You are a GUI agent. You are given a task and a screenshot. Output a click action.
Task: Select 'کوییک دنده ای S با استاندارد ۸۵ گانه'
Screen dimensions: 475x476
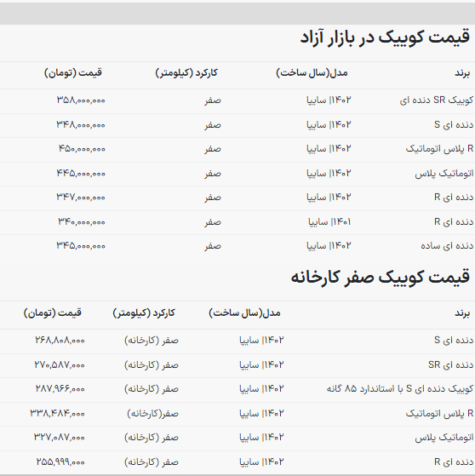click(400, 389)
